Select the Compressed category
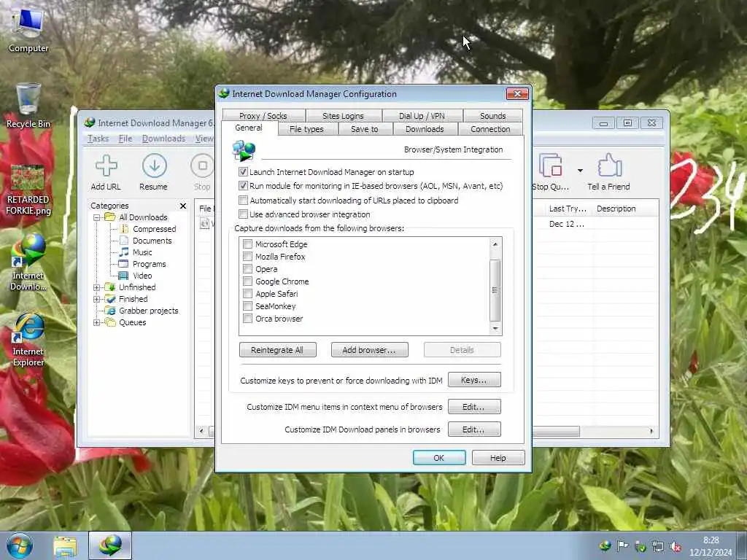This screenshot has height=560, width=747. pos(154,229)
